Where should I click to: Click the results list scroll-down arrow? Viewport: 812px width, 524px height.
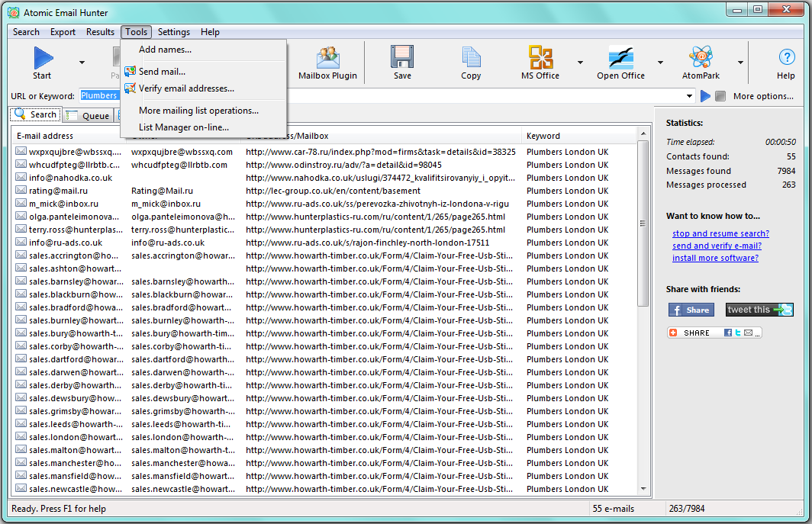coord(643,489)
